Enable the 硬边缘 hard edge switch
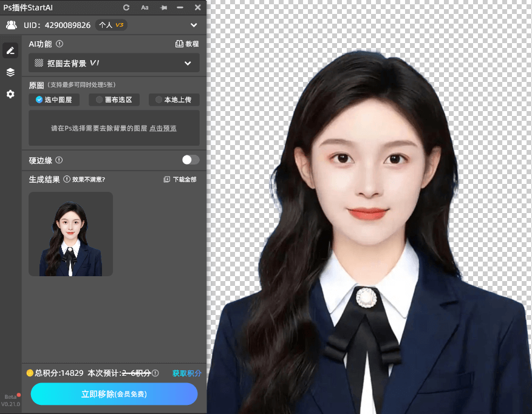This screenshot has width=532, height=414. click(x=189, y=160)
